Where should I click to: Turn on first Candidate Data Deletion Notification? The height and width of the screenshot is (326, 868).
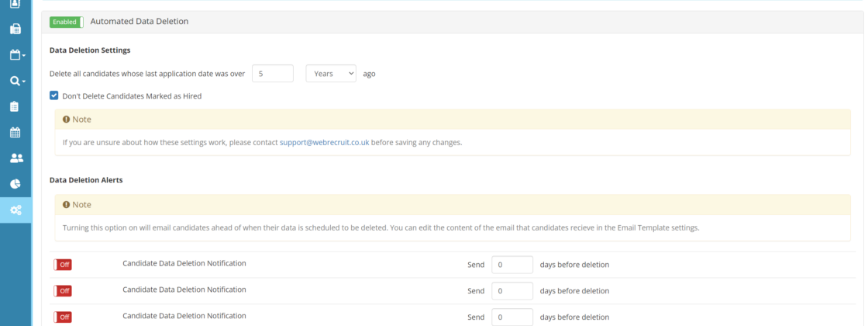click(x=63, y=265)
